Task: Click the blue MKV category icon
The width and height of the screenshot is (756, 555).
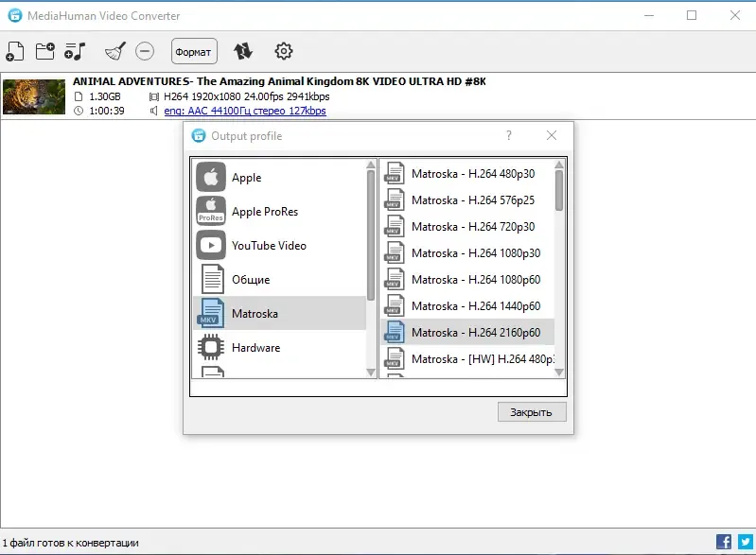Action: [211, 313]
